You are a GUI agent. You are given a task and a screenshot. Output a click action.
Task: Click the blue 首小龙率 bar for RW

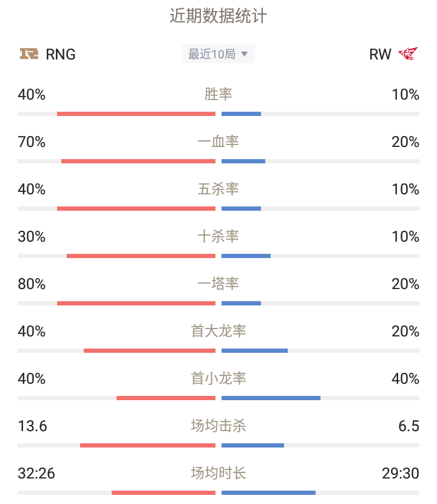pyautogui.click(x=271, y=398)
